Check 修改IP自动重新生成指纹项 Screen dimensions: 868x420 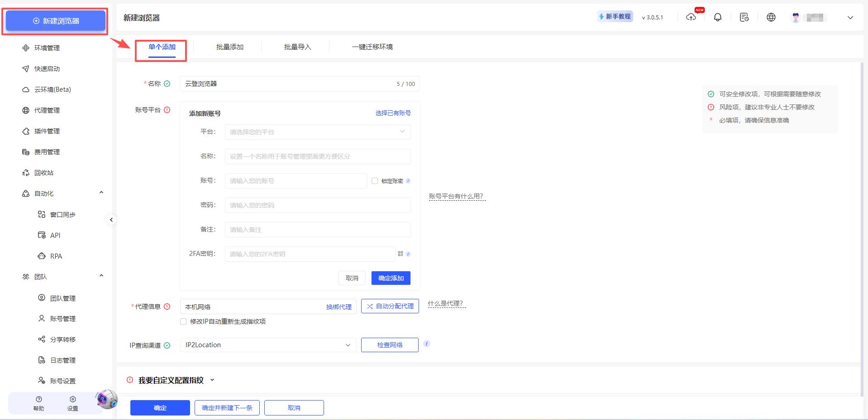pos(183,321)
